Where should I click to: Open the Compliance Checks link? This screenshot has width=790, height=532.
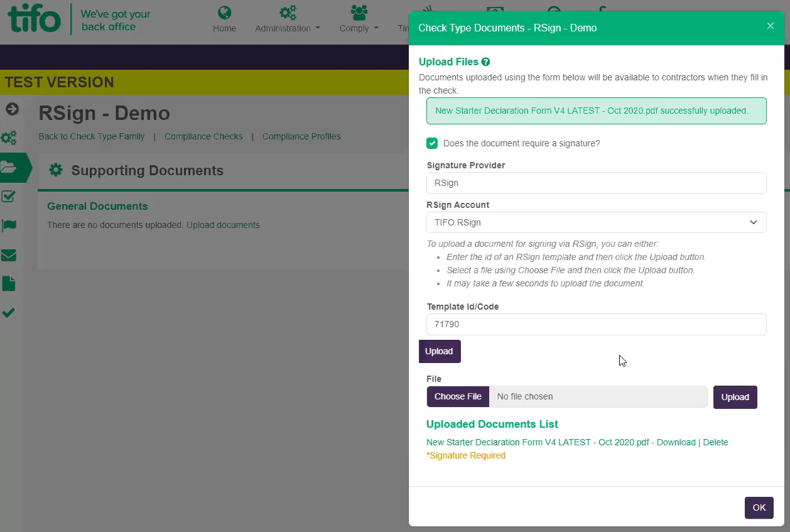click(203, 136)
